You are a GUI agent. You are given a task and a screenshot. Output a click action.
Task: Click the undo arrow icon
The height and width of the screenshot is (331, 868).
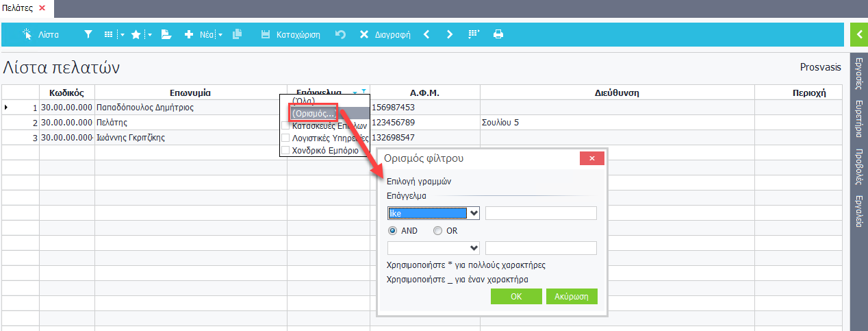[x=340, y=34]
